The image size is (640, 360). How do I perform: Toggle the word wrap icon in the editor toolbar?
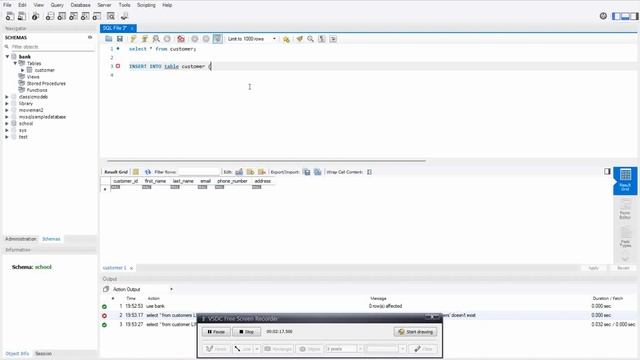pyautogui.click(x=333, y=39)
